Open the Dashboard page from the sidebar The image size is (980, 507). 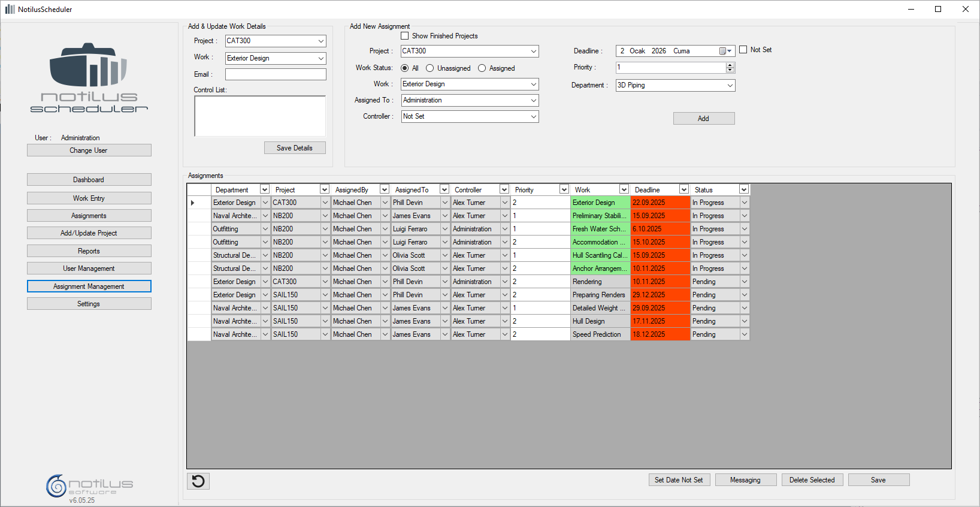89,180
